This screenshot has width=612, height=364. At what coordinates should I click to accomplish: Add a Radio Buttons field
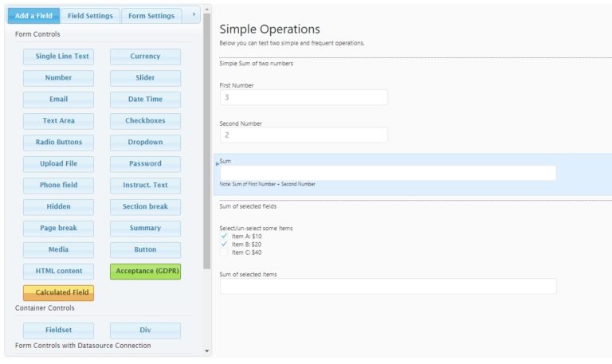tap(58, 143)
